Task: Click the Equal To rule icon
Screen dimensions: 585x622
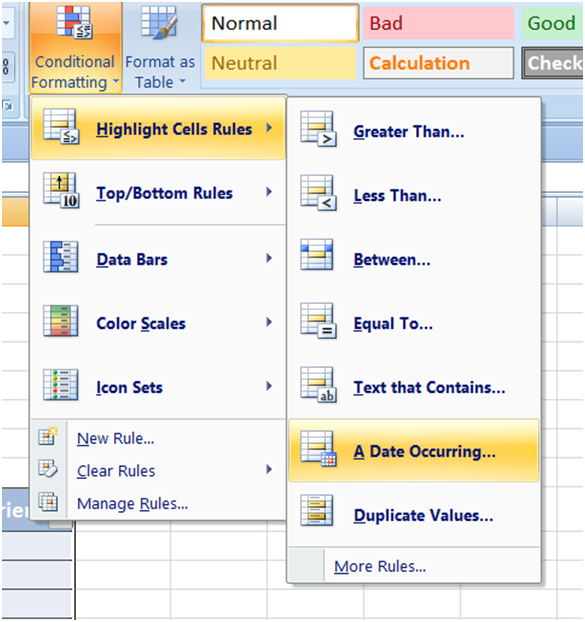Action: coord(318,321)
